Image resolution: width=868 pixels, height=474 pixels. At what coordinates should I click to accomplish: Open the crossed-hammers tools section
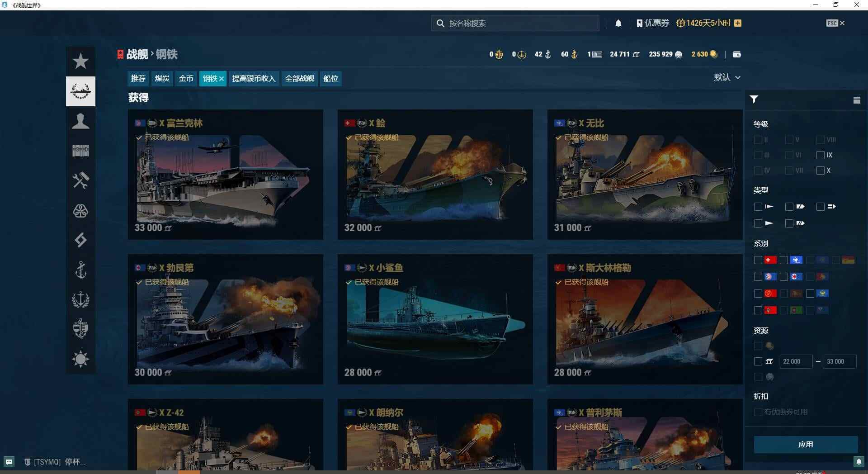pyautogui.click(x=80, y=180)
